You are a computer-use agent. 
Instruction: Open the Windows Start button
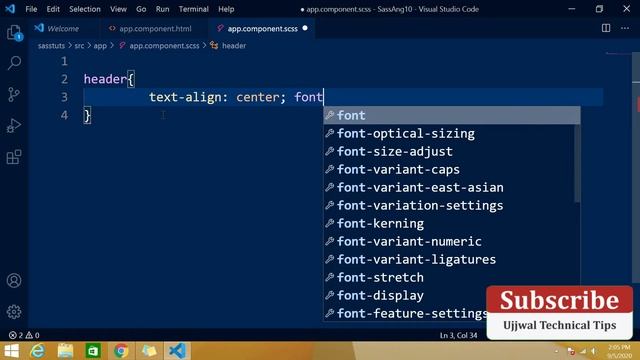11,351
